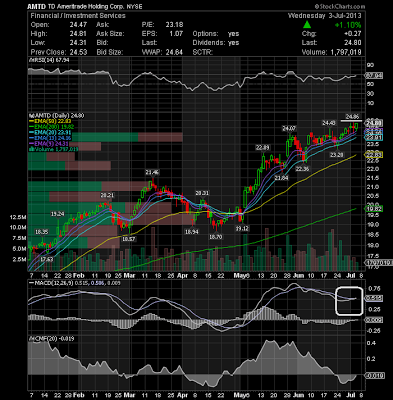Click the VWAP value '24.64'

click(174, 52)
